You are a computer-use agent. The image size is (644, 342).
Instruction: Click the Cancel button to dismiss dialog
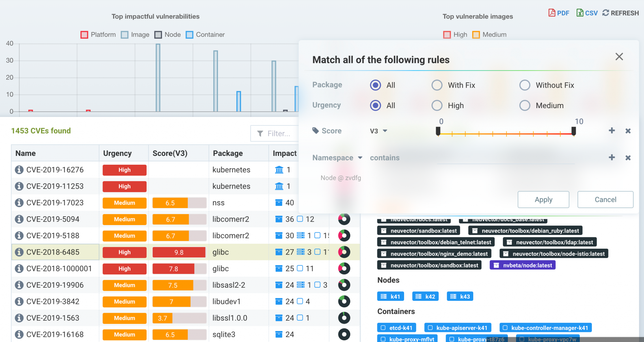(x=605, y=200)
